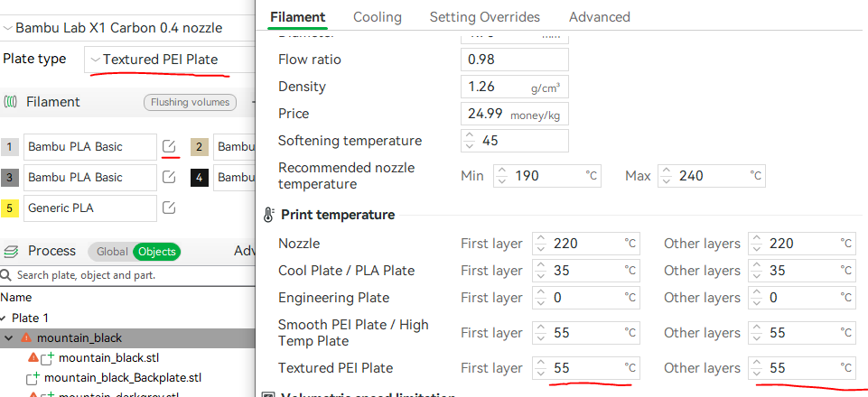868x397 pixels.
Task: Click the search magnifier icon
Action: click(5, 275)
